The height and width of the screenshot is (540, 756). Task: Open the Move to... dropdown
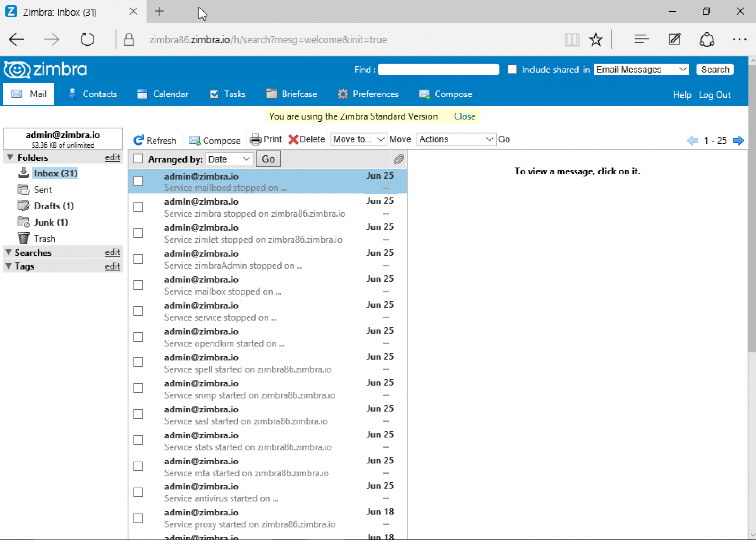tap(359, 139)
